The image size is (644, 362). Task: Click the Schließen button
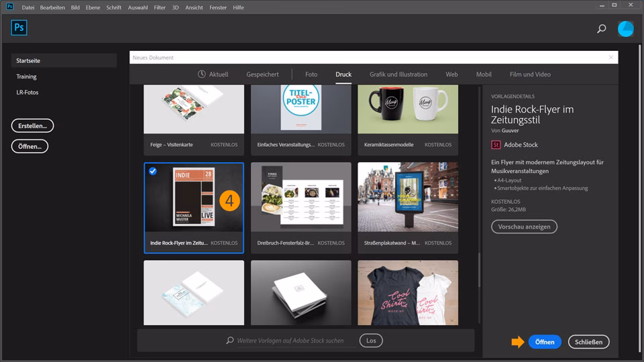tap(588, 342)
